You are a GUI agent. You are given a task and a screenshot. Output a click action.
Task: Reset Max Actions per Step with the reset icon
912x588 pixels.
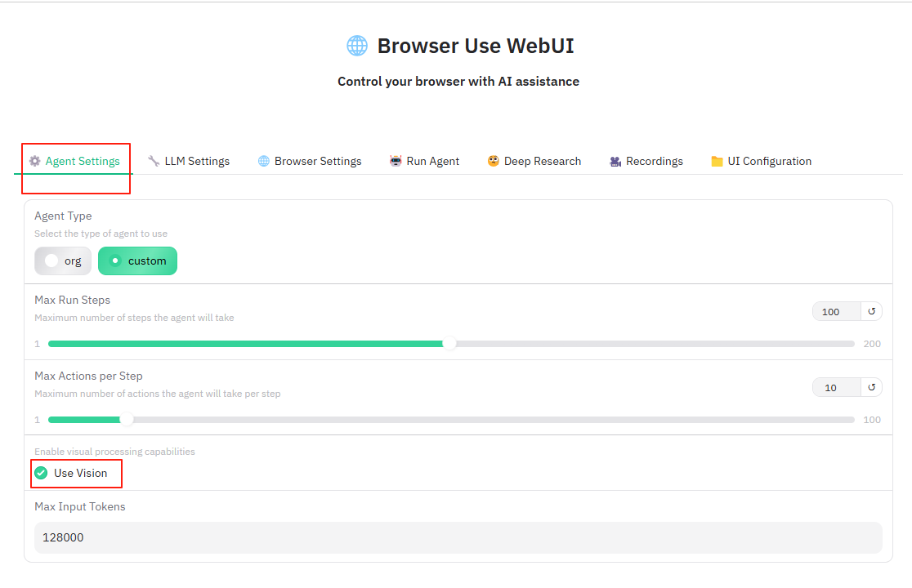point(871,386)
